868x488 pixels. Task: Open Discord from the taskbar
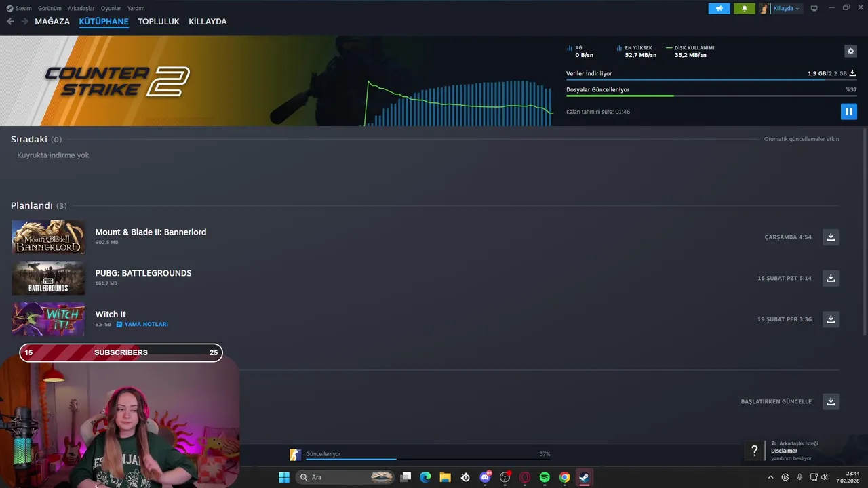click(485, 477)
